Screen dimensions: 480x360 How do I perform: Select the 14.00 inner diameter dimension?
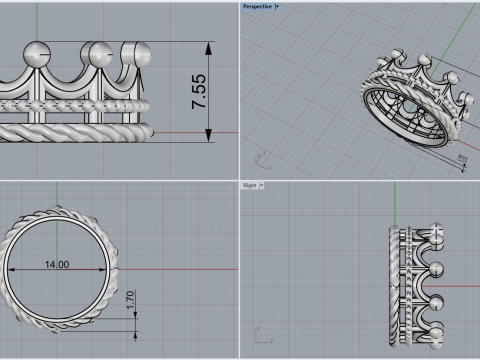pos(57,265)
